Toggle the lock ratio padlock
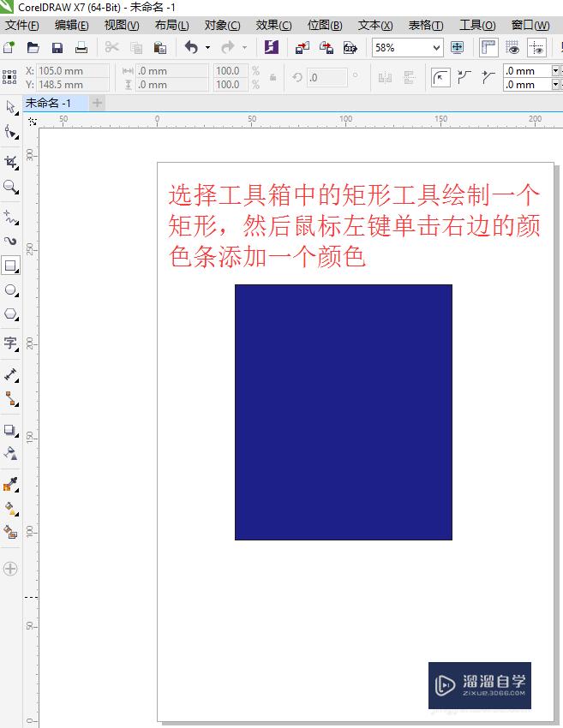Viewport: 563px width, 728px height. pos(273,77)
